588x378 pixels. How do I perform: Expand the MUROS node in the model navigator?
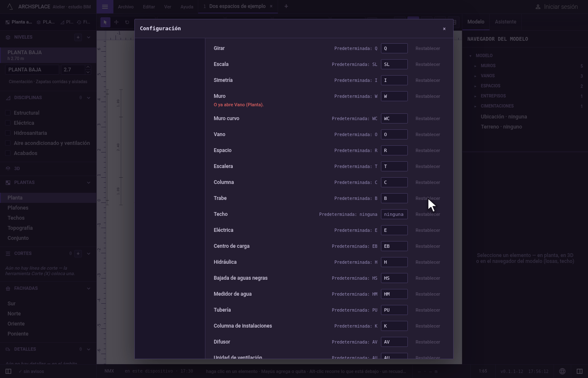(475, 66)
